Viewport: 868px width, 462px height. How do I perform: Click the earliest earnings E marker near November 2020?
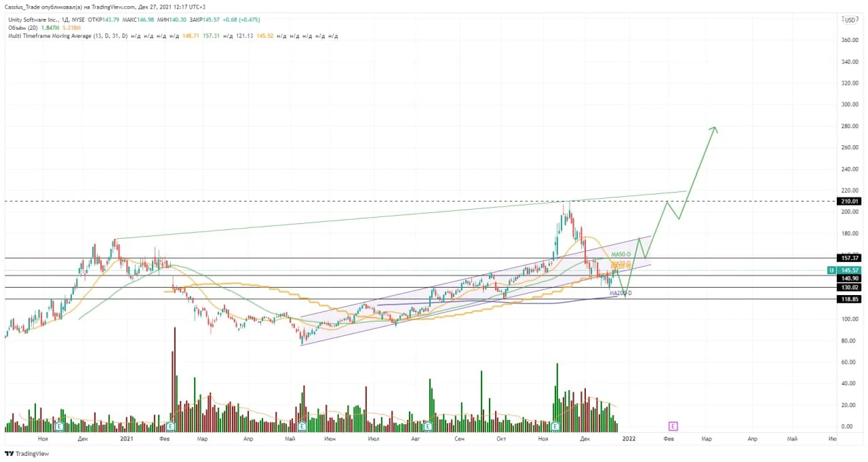pos(59,426)
